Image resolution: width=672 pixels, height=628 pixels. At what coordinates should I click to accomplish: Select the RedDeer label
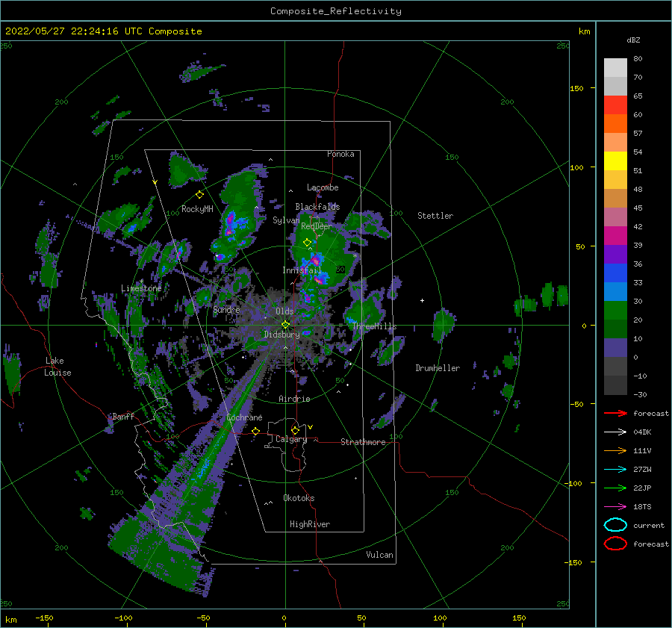coord(317,226)
